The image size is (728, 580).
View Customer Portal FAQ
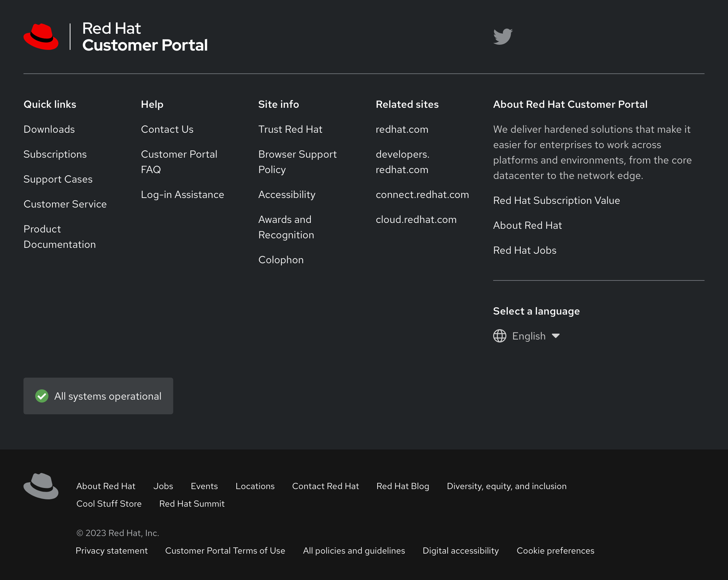coord(179,162)
